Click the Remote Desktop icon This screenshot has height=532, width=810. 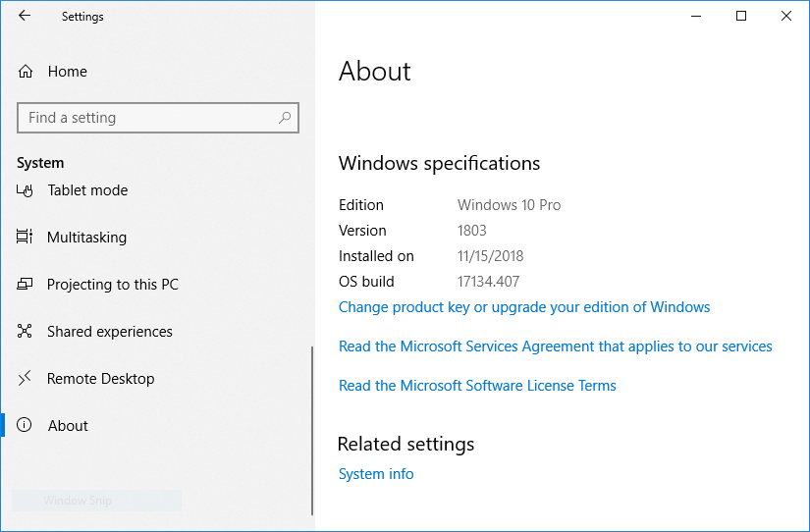pos(25,378)
